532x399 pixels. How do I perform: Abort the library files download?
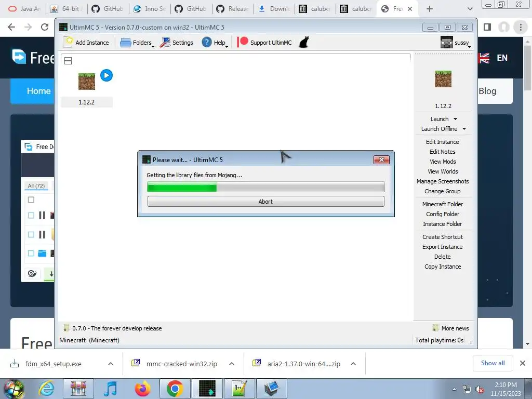[x=265, y=201]
